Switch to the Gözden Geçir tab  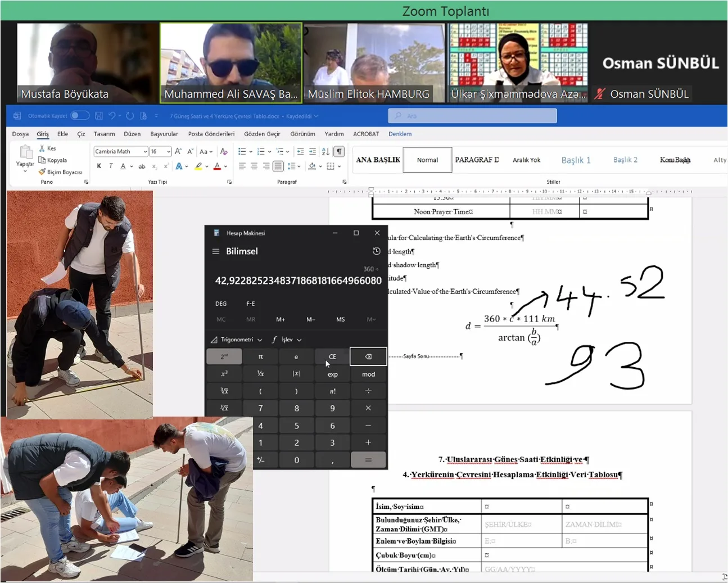[x=261, y=134]
